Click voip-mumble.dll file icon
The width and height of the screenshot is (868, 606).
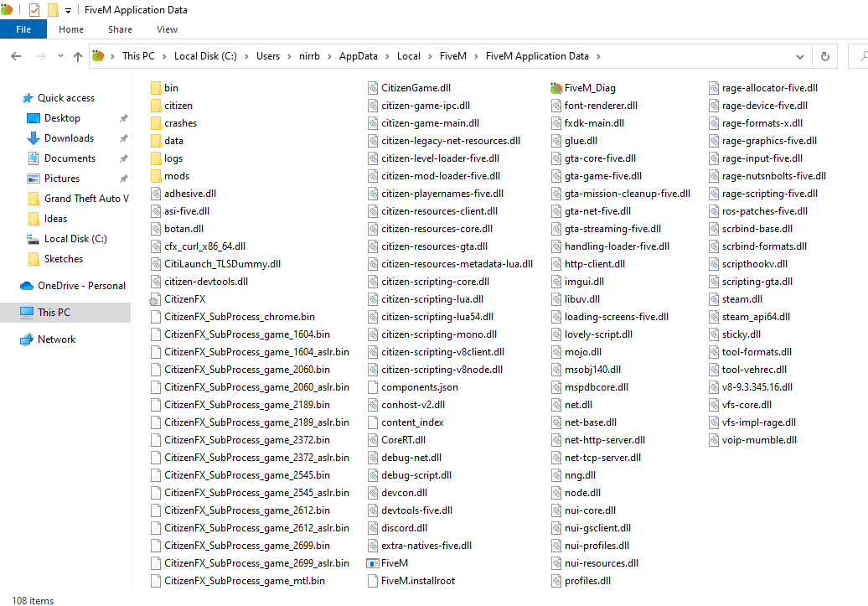coord(714,440)
